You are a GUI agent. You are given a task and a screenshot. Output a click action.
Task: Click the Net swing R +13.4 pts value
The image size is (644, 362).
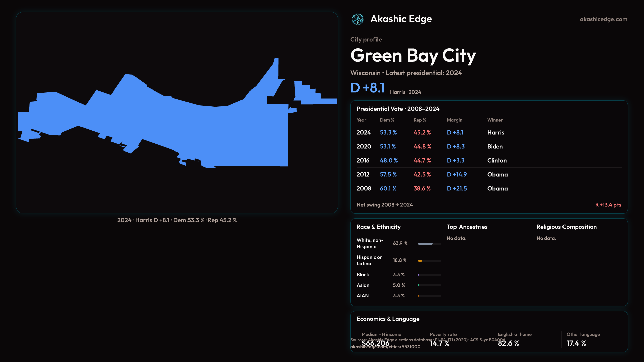pos(608,205)
